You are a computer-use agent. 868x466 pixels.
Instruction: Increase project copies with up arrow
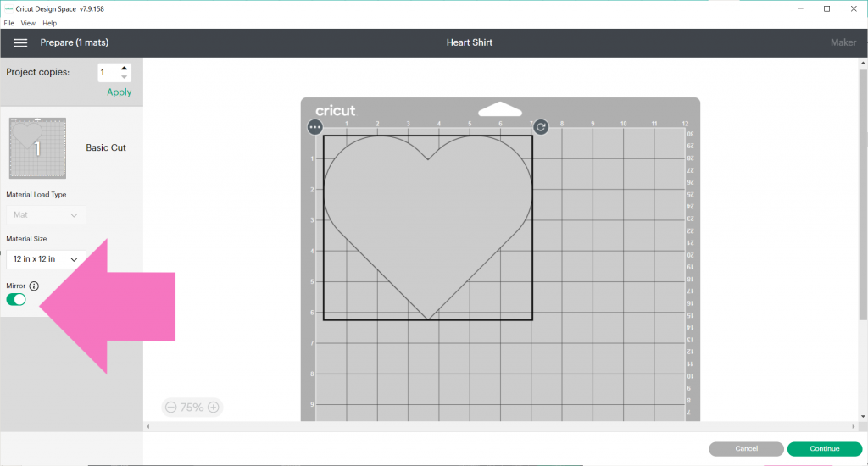(124, 68)
